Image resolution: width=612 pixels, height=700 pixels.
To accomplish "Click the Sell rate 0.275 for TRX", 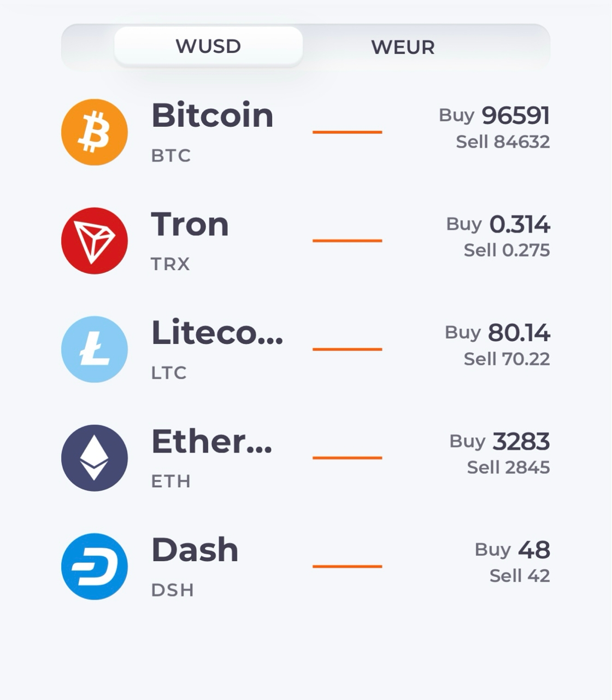I will pos(507,250).
